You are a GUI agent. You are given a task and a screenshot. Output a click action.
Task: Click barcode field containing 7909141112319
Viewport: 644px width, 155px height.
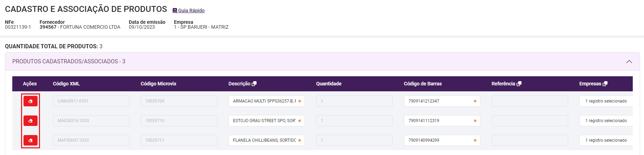tap(442, 121)
